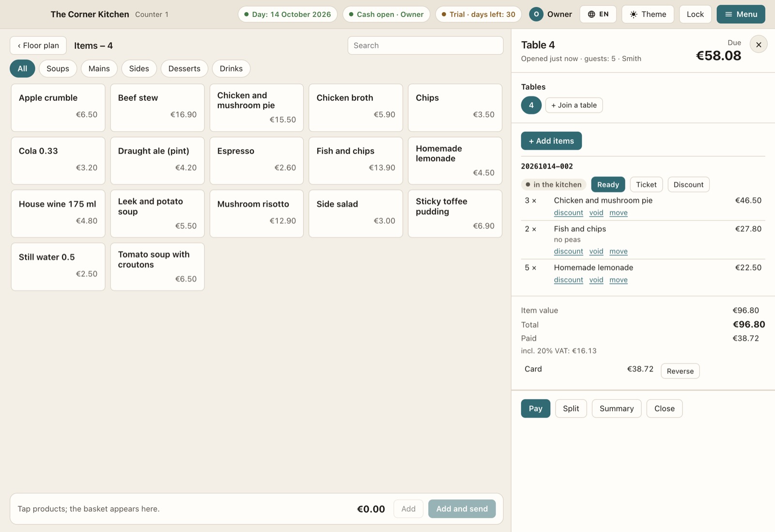Image resolution: width=775 pixels, height=532 pixels.
Task: Filter by Drinks category
Action: point(231,68)
